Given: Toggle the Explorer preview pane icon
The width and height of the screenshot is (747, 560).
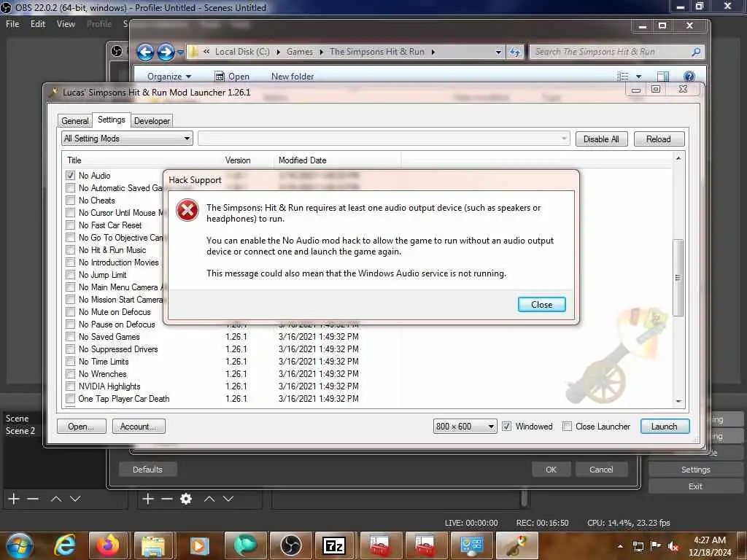Looking at the screenshot, I should click(x=662, y=76).
